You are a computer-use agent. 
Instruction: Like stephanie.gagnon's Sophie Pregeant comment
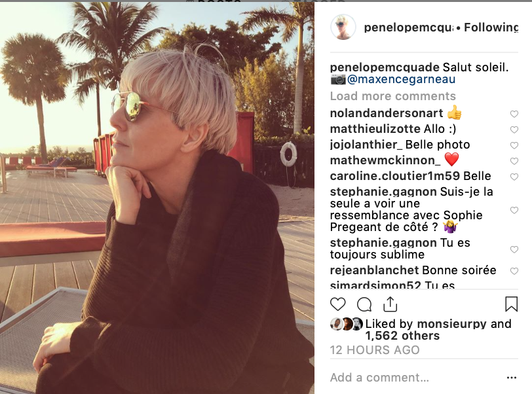coord(514,210)
